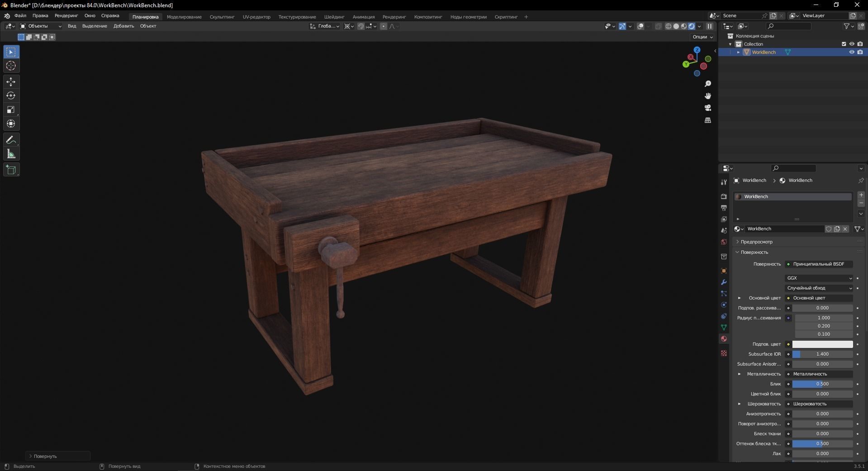Add a new material slot
The width and height of the screenshot is (868, 471).
click(x=861, y=195)
